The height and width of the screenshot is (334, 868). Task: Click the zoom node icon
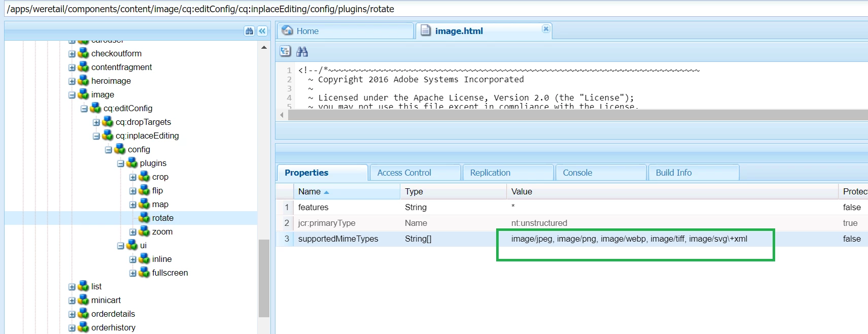pyautogui.click(x=145, y=231)
